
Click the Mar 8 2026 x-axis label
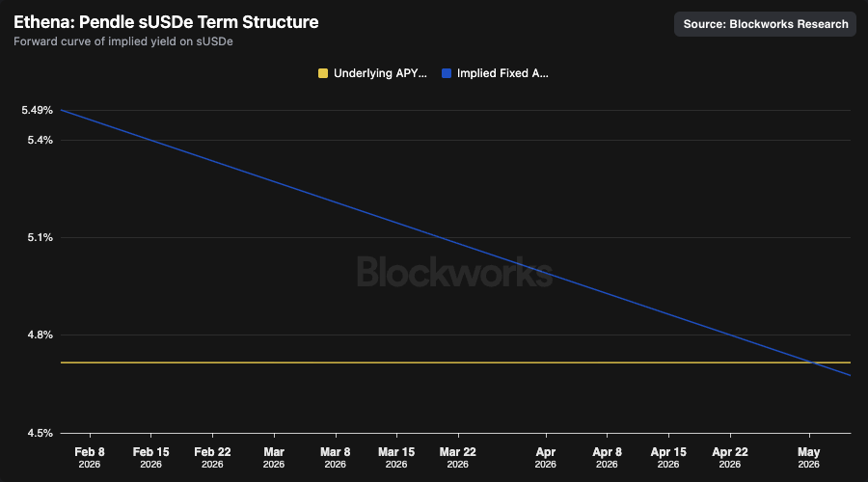(x=336, y=458)
